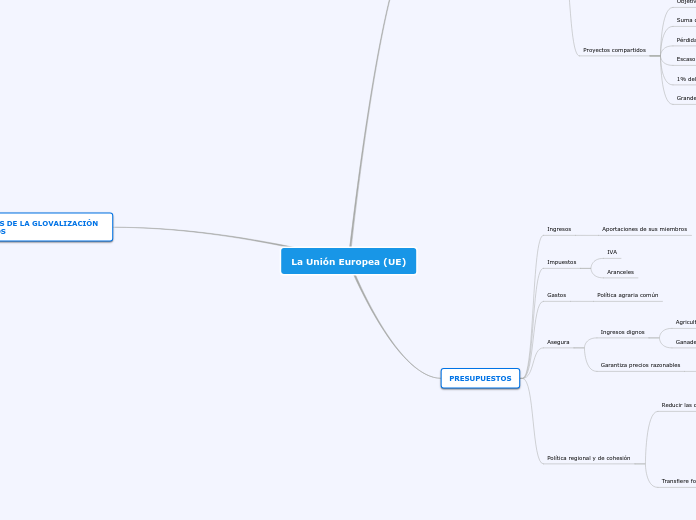Click 'Garantiza precios razonables' node
The width and height of the screenshot is (696, 520).
click(640, 365)
